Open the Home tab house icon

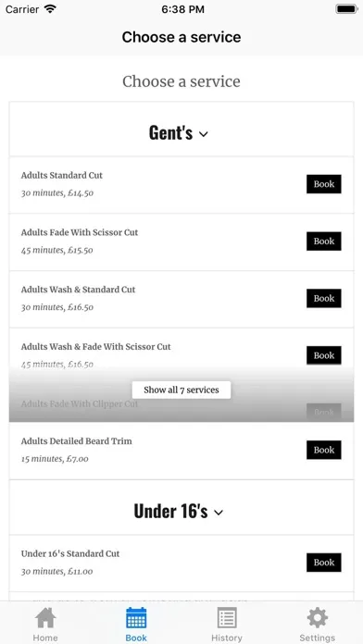pyautogui.click(x=45, y=618)
